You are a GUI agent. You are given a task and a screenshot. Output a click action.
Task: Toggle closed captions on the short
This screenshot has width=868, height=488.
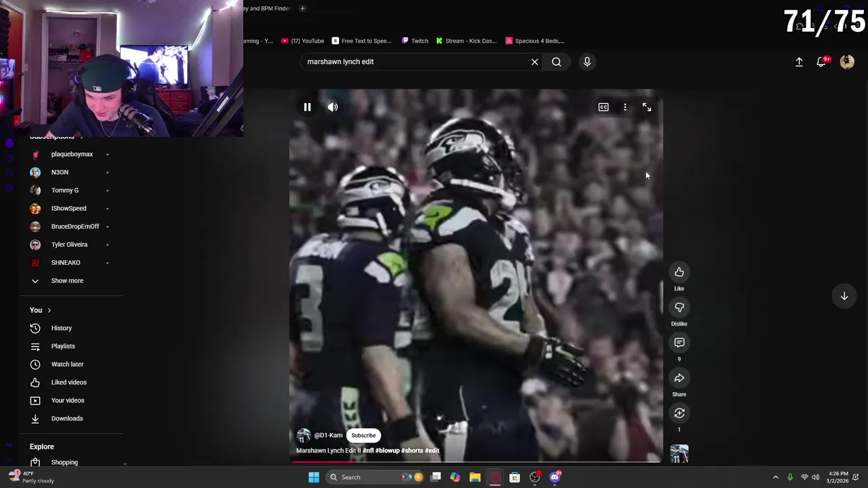(603, 107)
